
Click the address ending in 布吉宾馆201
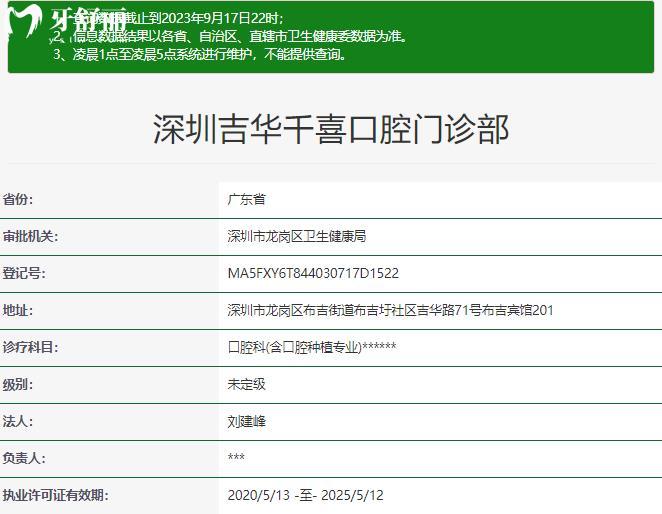click(x=390, y=310)
